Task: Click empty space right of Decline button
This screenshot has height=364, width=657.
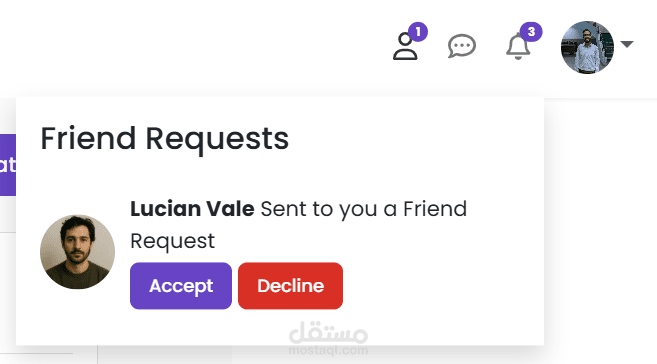Action: click(440, 286)
